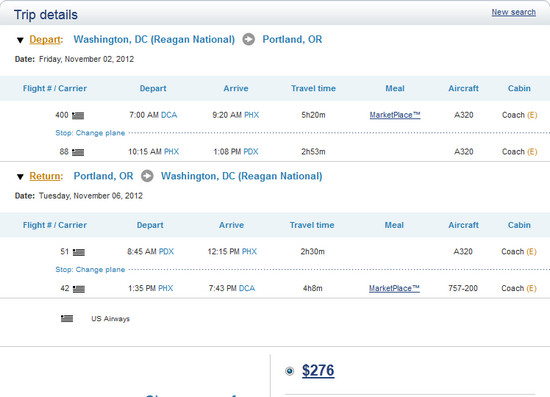This screenshot has width=550, height=397.
Task: Click the (E) fare class on flight 51
Action: point(531,251)
